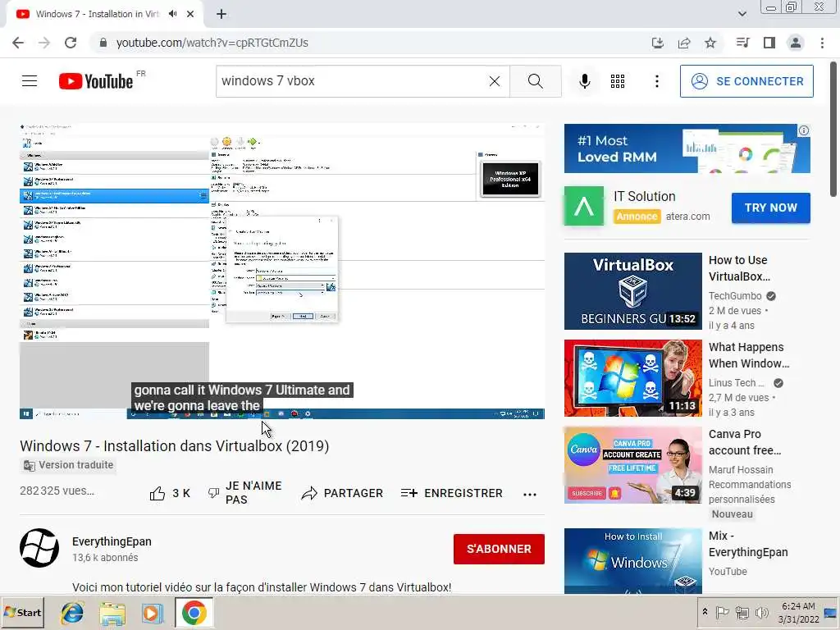Open Mix - EverythingEpan playlist thumbnail
840x630 pixels.
click(632, 560)
